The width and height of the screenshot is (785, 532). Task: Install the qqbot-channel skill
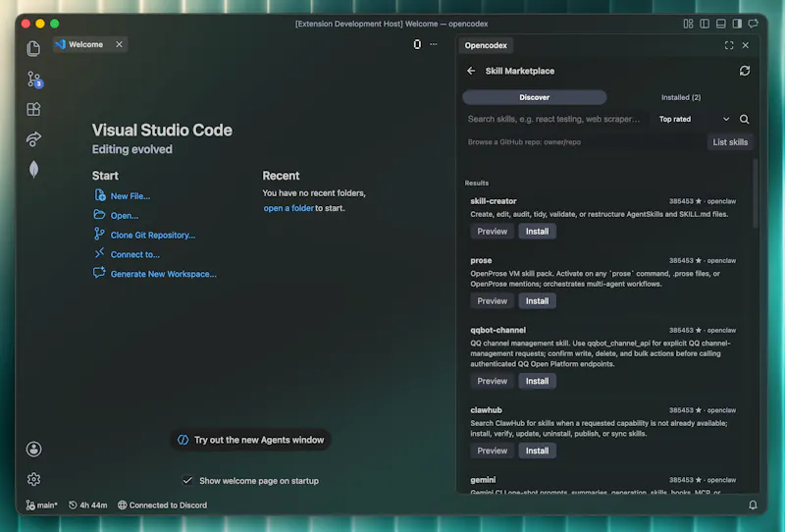tap(537, 381)
